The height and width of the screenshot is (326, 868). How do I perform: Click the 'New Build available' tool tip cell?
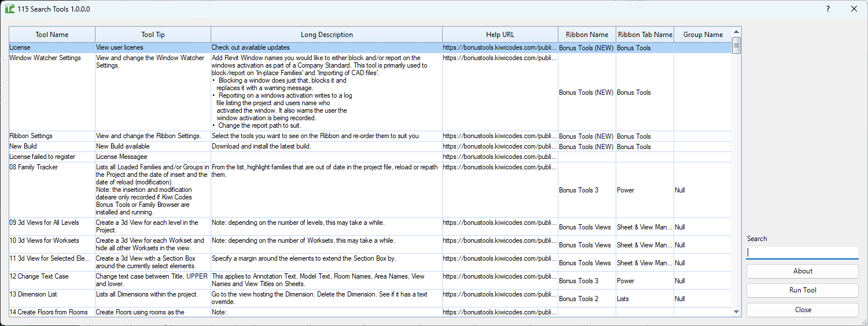pyautogui.click(x=153, y=146)
